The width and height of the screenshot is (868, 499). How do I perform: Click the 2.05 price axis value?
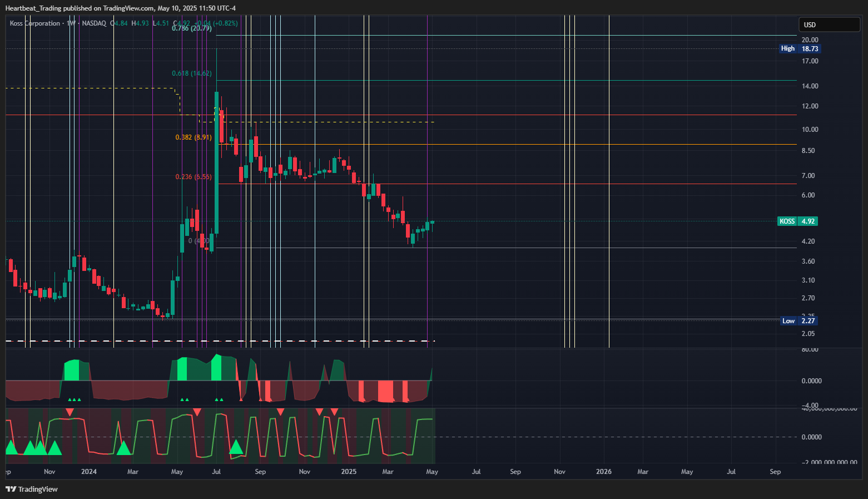click(808, 334)
